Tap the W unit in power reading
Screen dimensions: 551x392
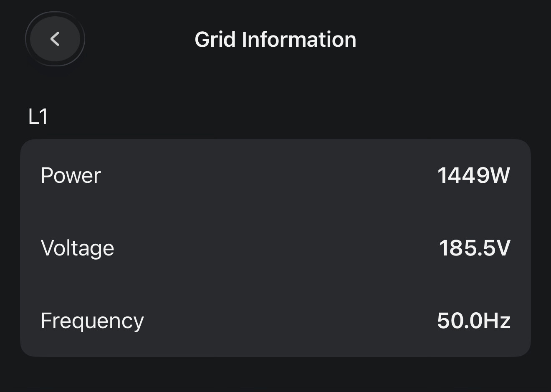[500, 175]
